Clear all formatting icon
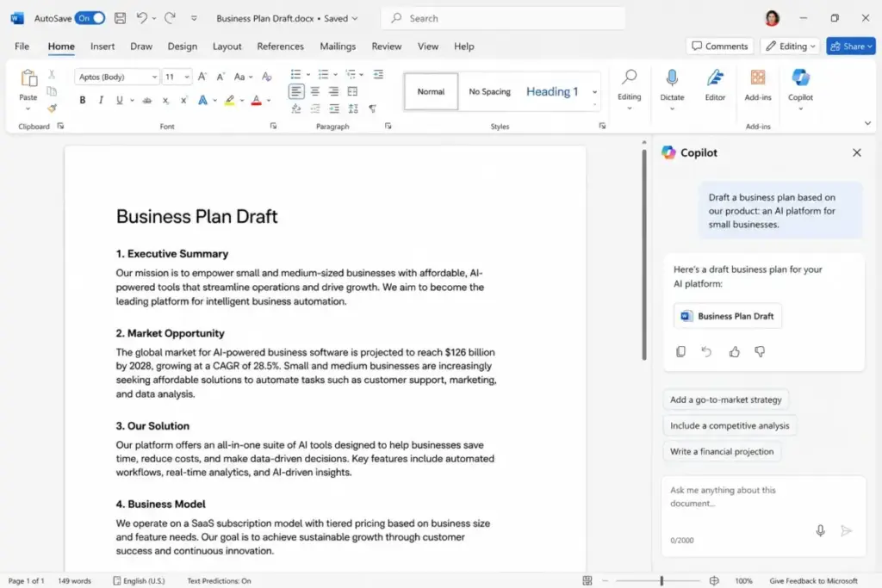This screenshot has width=882, height=588. (267, 77)
